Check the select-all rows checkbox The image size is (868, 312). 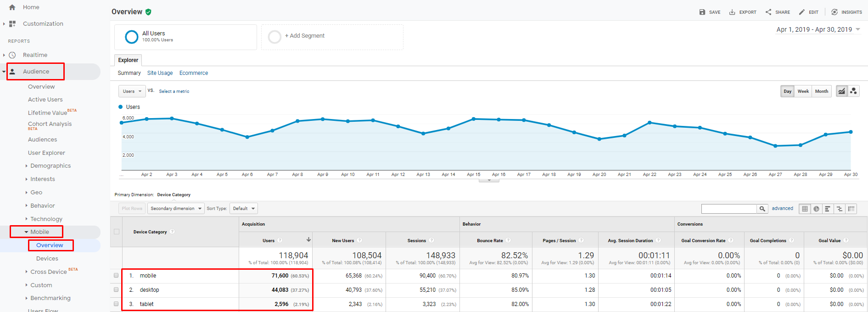tap(117, 232)
